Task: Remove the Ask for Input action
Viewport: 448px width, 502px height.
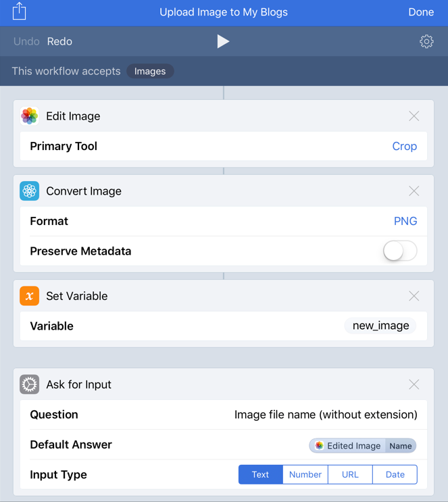Action: [414, 384]
